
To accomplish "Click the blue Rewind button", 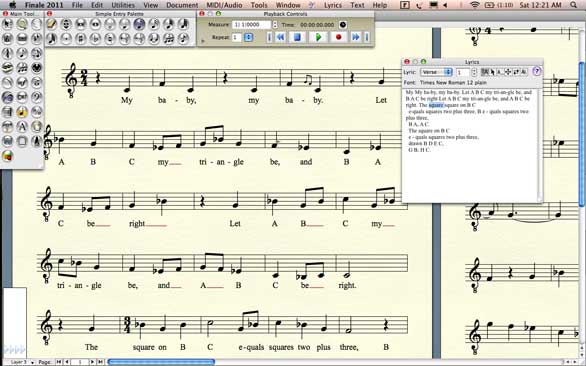I will pyautogui.click(x=280, y=37).
